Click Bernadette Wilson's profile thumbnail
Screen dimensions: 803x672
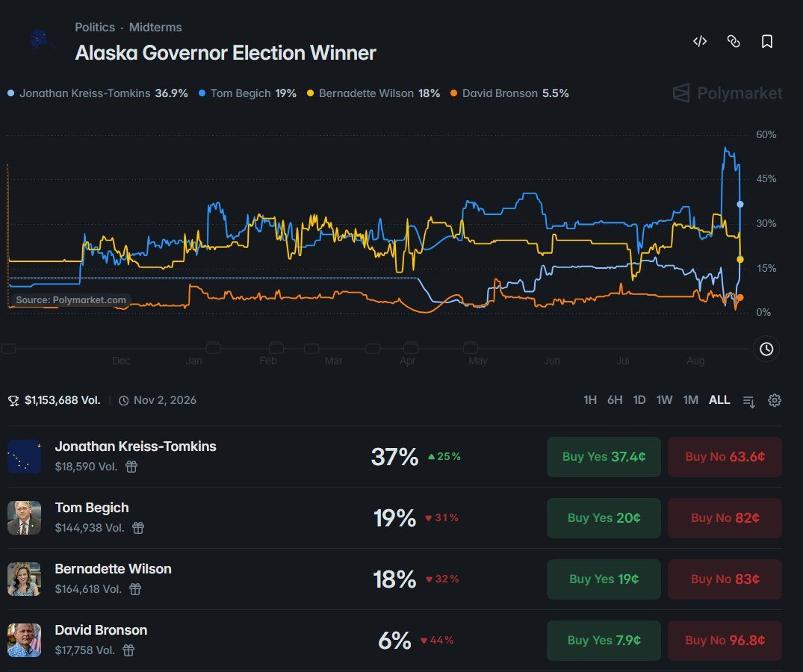click(x=24, y=579)
